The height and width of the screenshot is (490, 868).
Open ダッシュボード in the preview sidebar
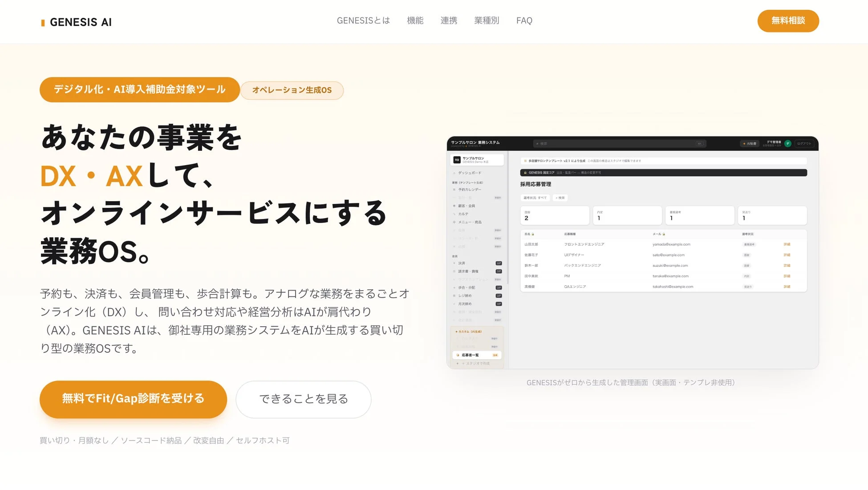click(x=470, y=173)
